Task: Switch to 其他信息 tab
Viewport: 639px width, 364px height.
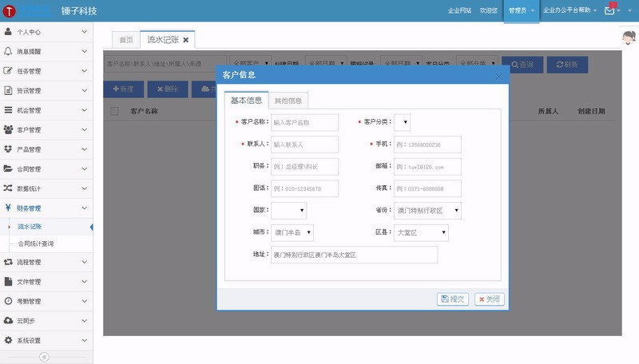Action: [288, 101]
